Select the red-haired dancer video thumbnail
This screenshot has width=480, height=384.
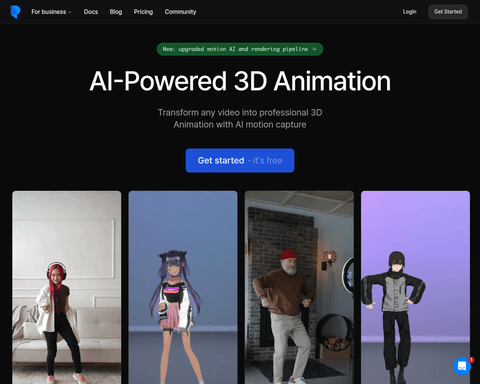pos(67,287)
